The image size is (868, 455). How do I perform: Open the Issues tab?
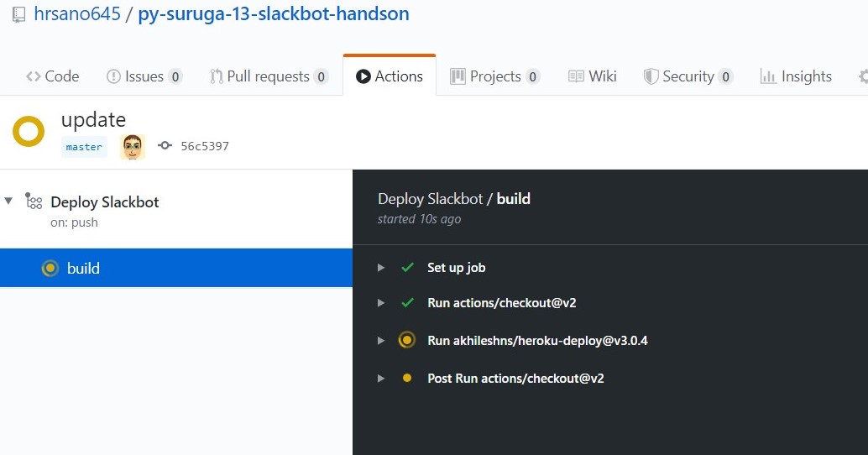[144, 76]
